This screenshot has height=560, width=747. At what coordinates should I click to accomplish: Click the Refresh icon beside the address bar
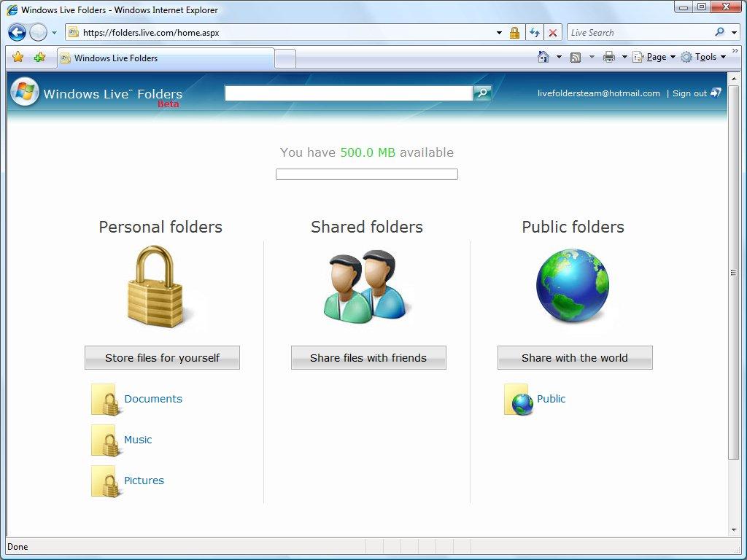[535, 32]
